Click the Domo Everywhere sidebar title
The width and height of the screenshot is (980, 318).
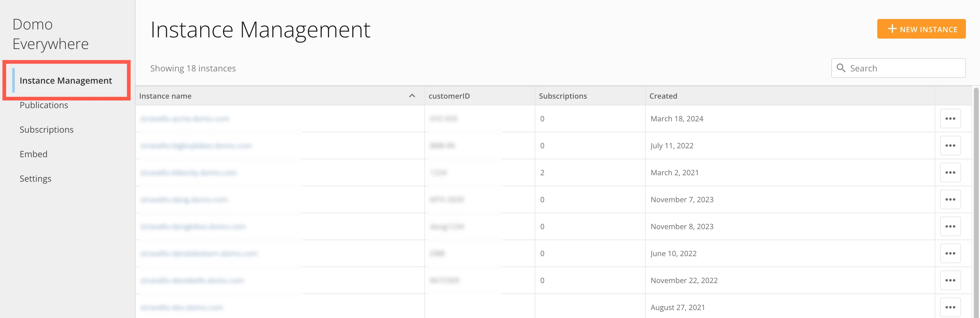point(51,34)
